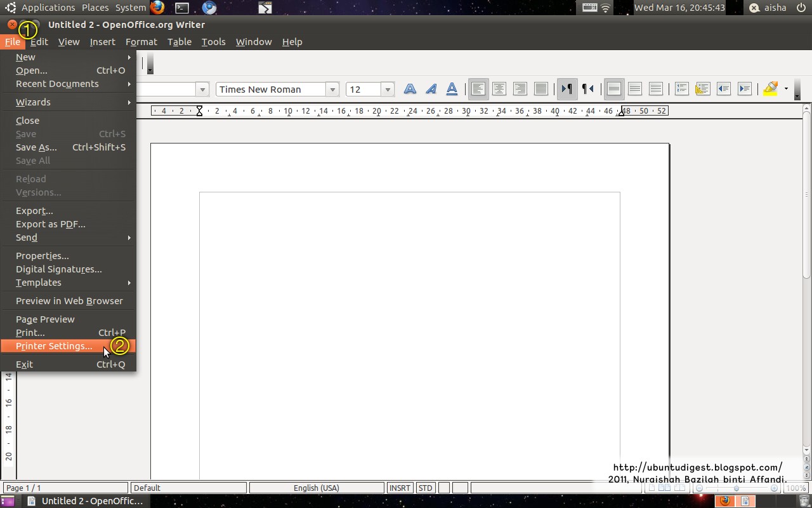This screenshot has width=812, height=508.
Task: Apply Italic using the slanted A icon
Action: (x=431, y=90)
